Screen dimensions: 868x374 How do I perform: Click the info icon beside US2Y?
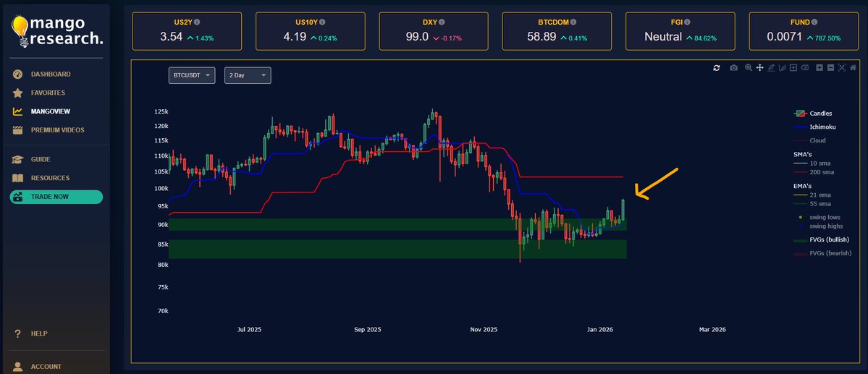tap(197, 22)
